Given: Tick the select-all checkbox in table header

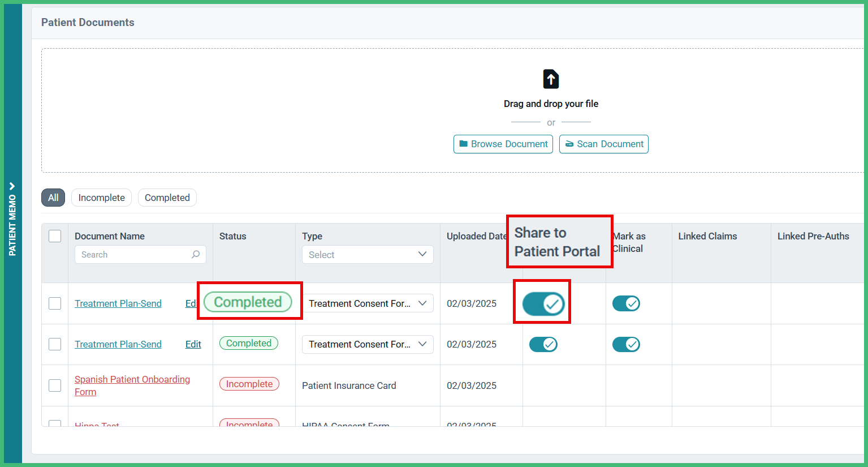Looking at the screenshot, I should click(55, 236).
